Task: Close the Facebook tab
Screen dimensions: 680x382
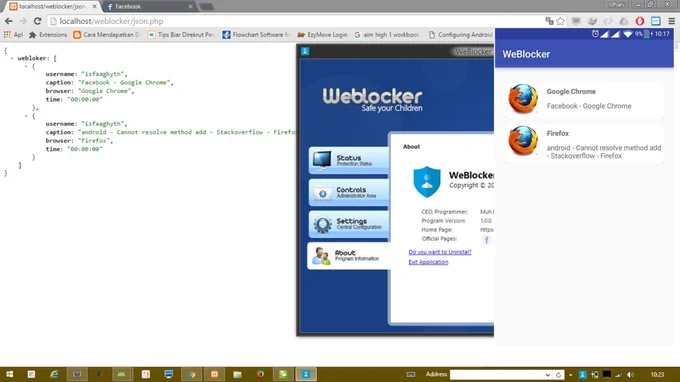Action: click(x=190, y=7)
